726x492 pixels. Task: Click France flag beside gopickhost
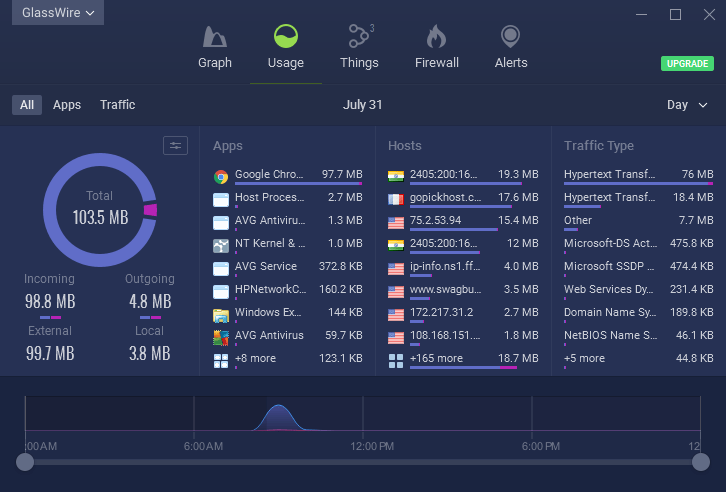pyautogui.click(x=396, y=199)
